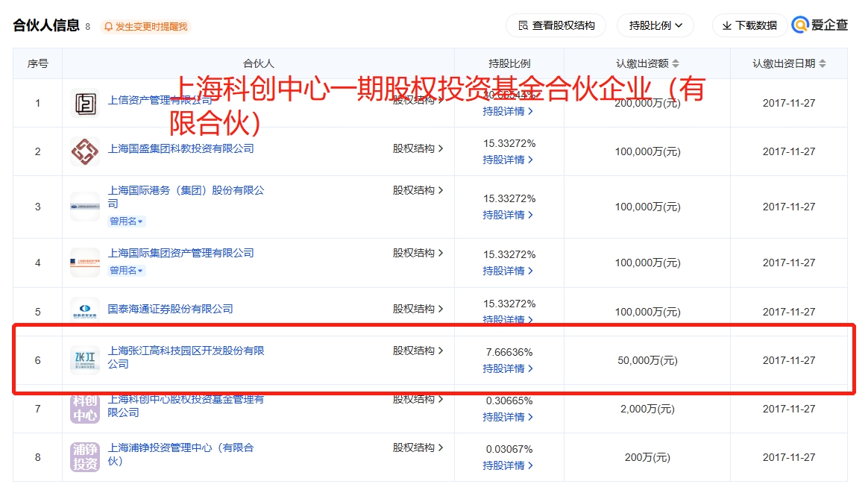Open 上海国际港务（集团）股份有限公司 link
The height and width of the screenshot is (493, 868).
pos(186,197)
